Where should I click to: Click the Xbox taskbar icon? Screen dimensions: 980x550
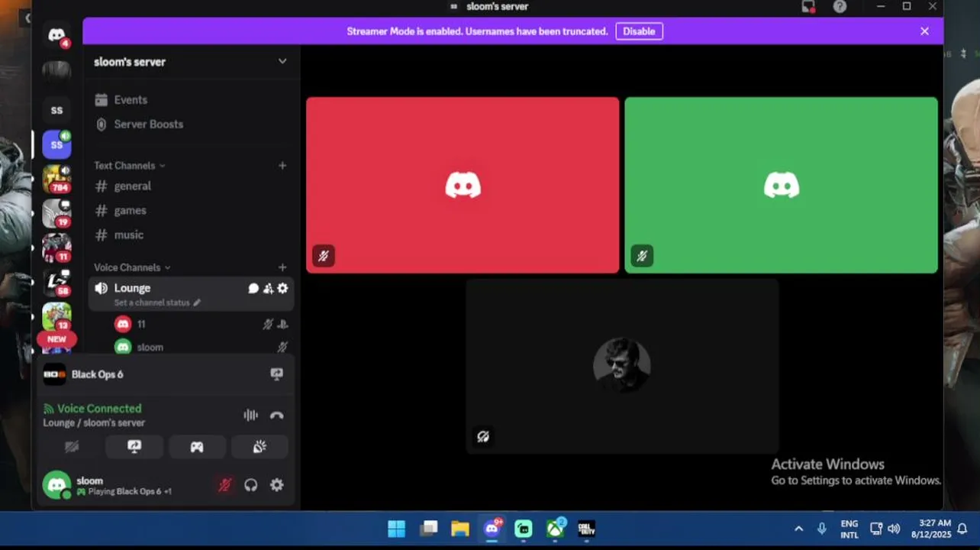point(555,529)
